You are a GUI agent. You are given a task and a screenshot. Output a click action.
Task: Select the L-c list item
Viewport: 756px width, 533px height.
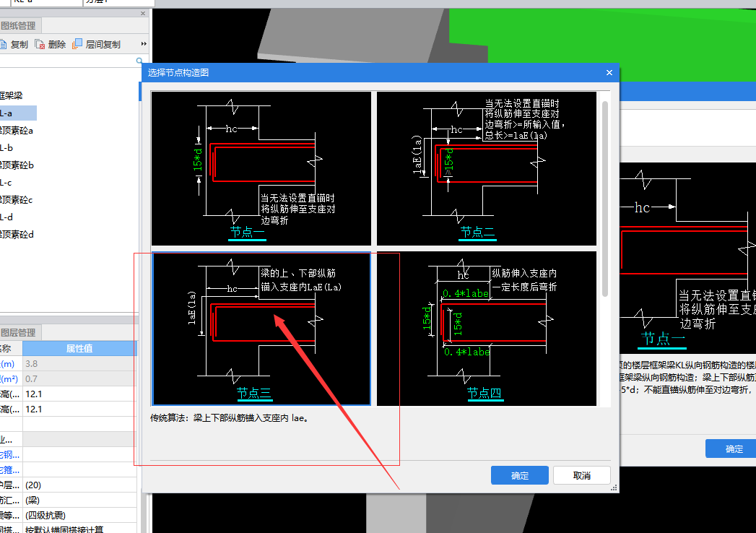6,183
